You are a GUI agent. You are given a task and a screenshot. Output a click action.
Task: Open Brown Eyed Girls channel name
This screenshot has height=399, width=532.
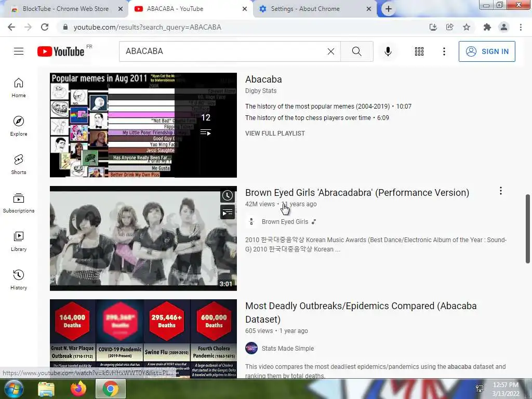[x=285, y=221]
